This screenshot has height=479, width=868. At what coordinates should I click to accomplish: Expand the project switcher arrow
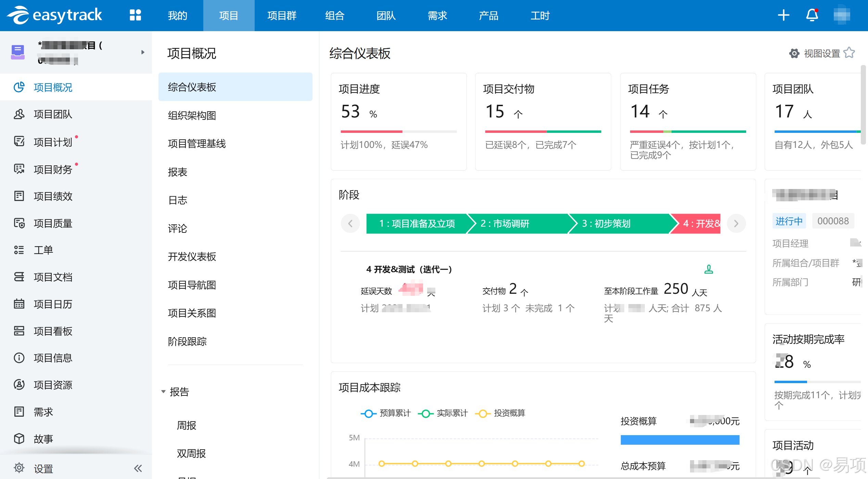click(143, 52)
